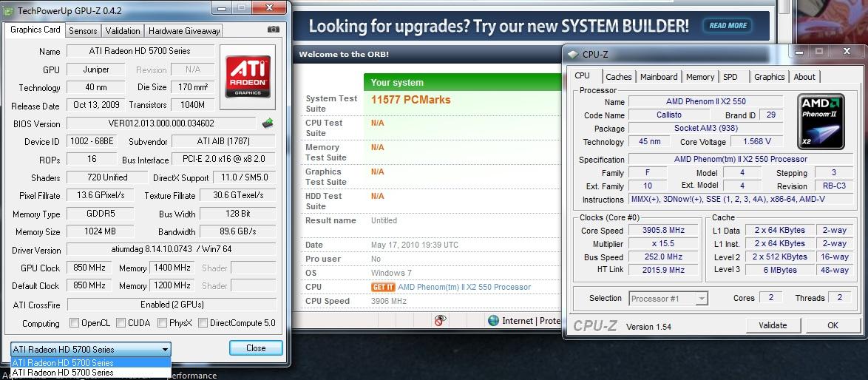
Task: Open the Validation tab in GPU-Z
Action: [x=123, y=31]
